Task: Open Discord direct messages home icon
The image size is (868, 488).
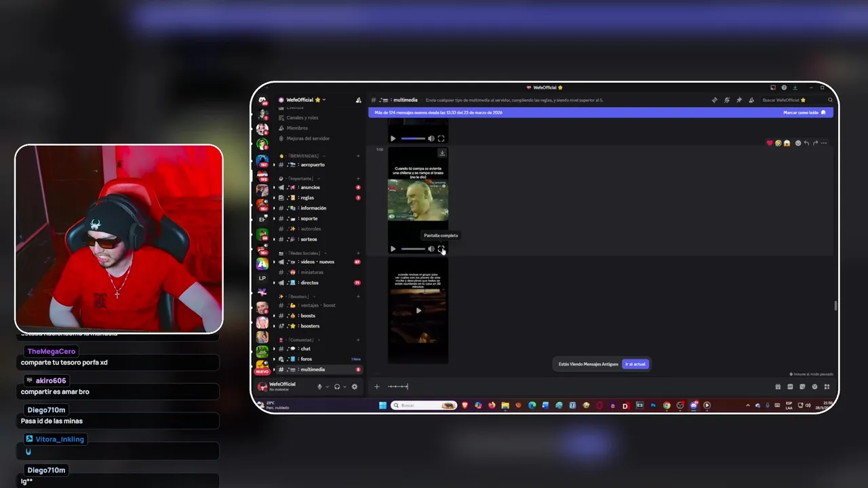Action: (x=262, y=100)
